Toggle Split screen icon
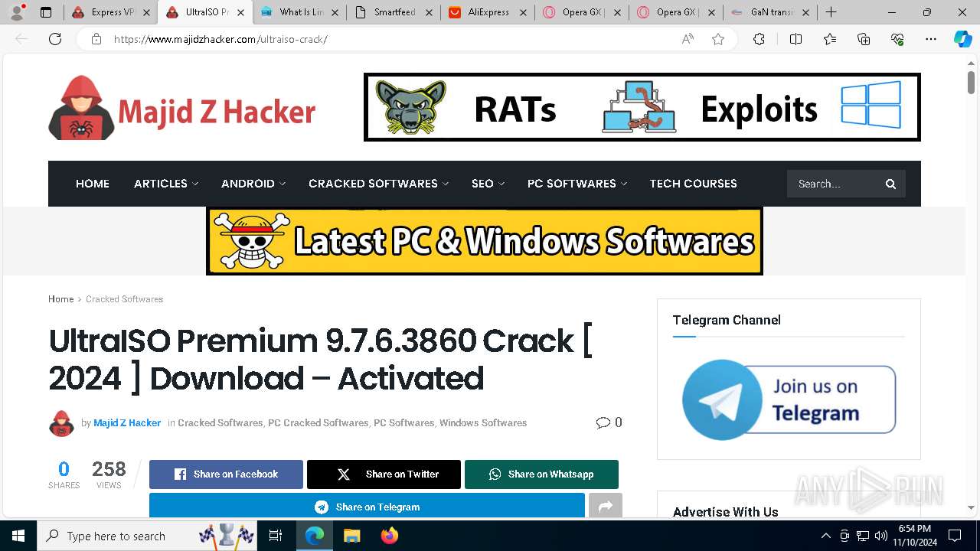980x551 pixels. (x=795, y=39)
